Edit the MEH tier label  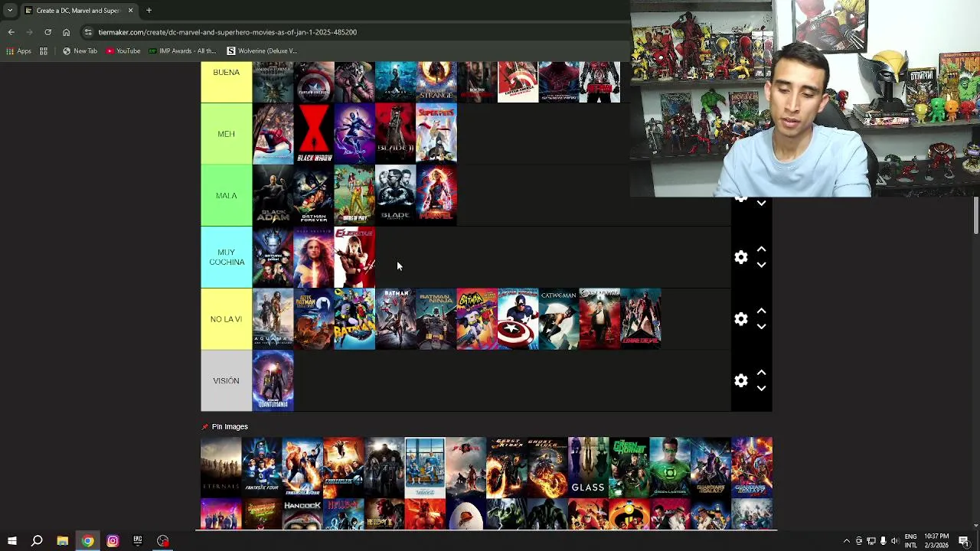[x=226, y=134]
